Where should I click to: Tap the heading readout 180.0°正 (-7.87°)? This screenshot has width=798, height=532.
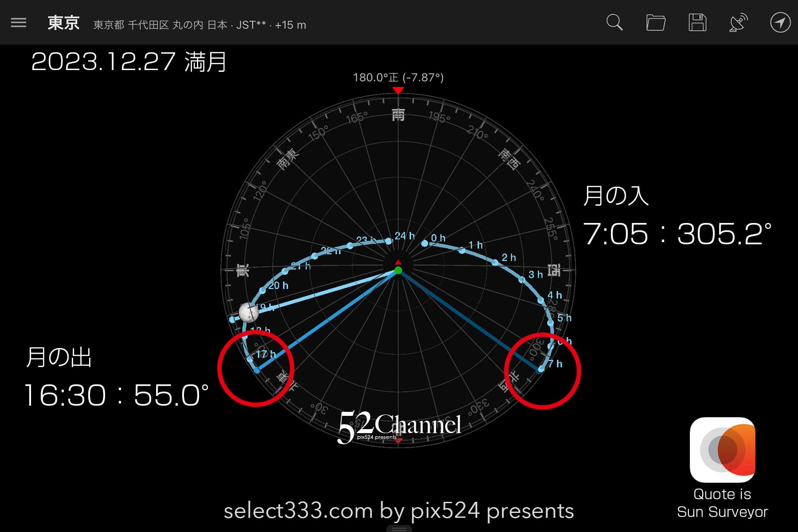[398, 78]
